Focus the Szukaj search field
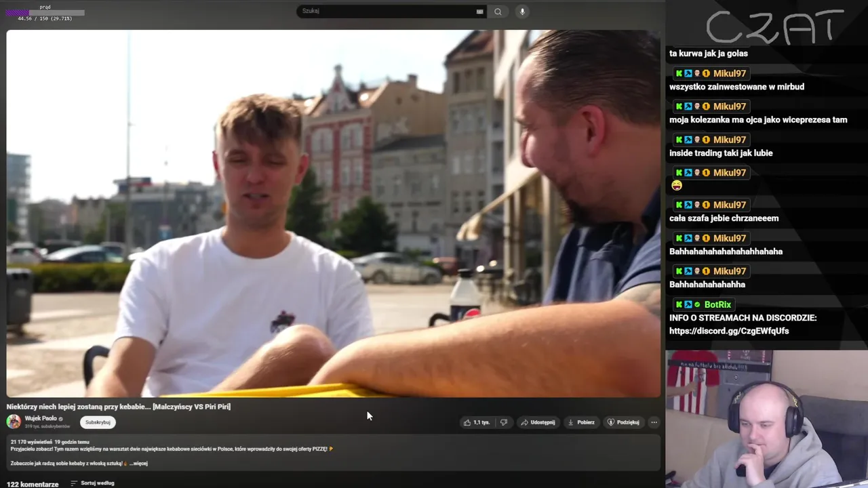Screen dimensions: 868x488 (x=387, y=12)
